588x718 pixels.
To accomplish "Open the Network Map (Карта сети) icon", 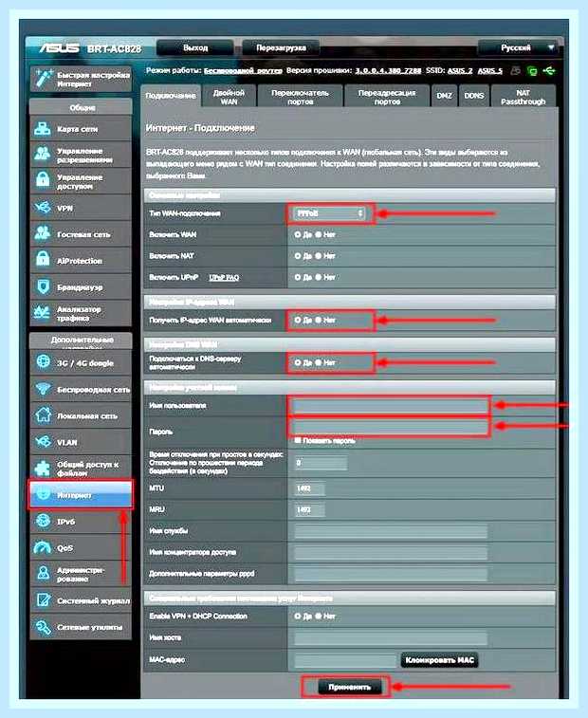I will click(43, 129).
